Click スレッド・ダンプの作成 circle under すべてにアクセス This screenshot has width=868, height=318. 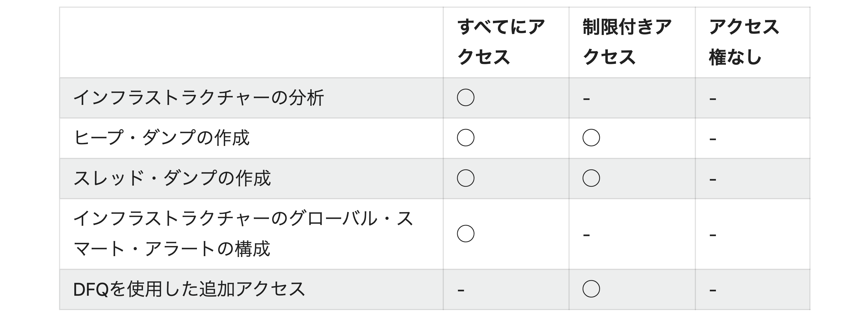click(465, 178)
